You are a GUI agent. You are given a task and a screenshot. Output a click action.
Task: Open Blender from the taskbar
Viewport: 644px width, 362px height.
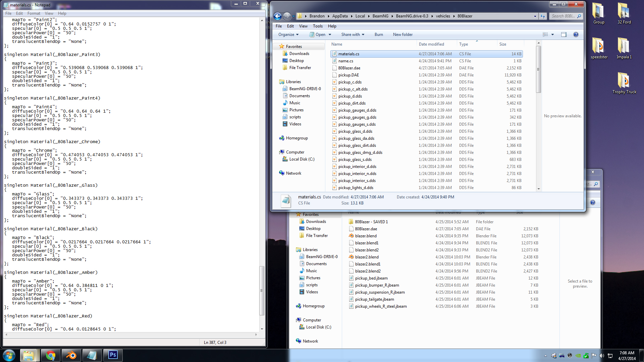tap(71, 355)
